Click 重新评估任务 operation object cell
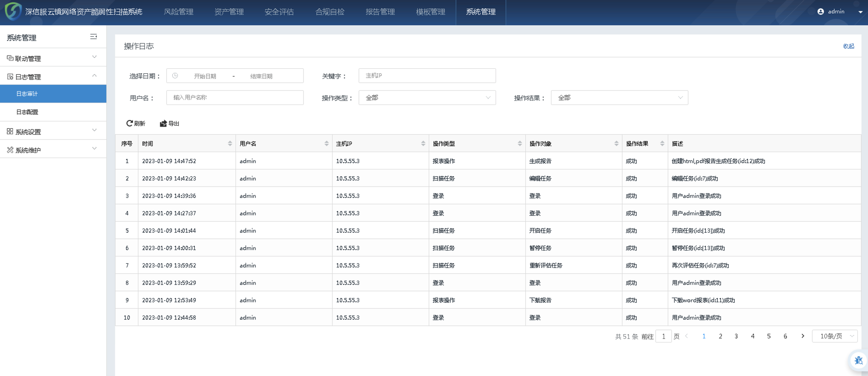 pos(546,266)
